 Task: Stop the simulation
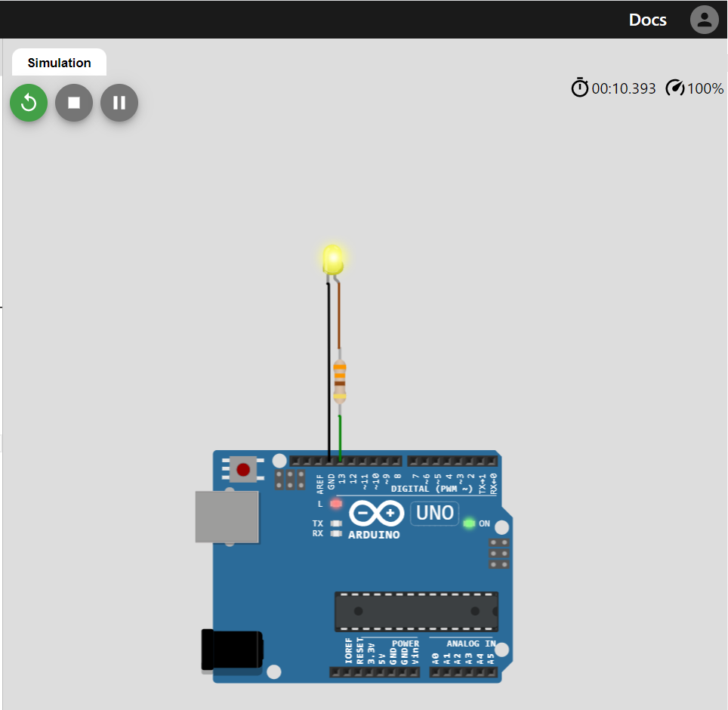click(74, 103)
